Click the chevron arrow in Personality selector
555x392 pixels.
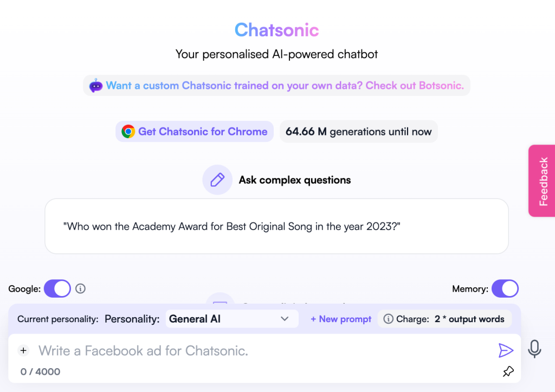click(x=285, y=319)
